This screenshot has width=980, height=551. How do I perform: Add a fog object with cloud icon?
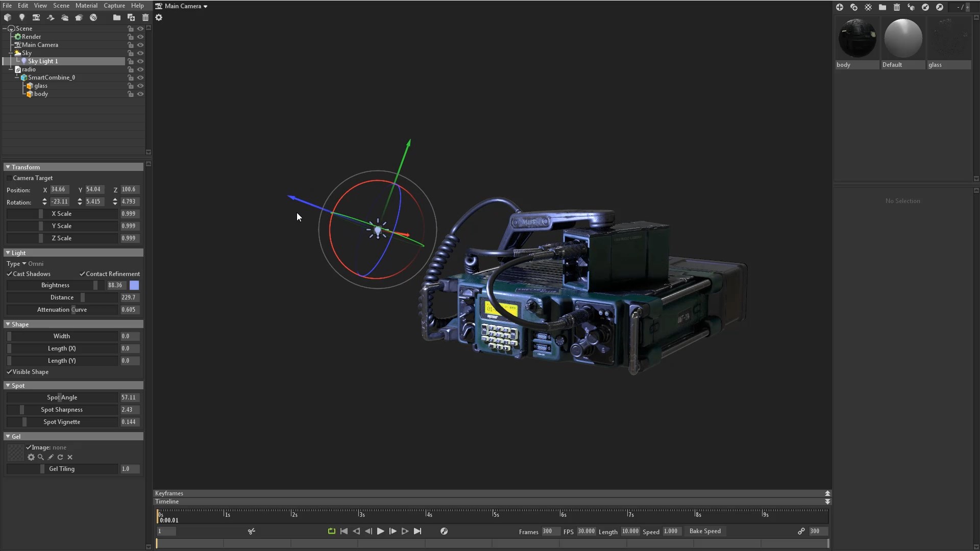tap(65, 17)
